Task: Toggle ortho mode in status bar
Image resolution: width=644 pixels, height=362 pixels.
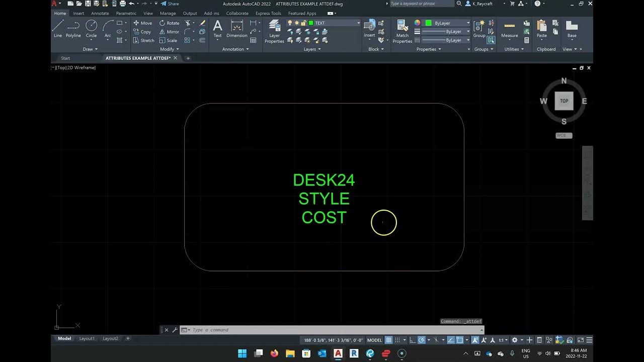Action: coord(413,340)
